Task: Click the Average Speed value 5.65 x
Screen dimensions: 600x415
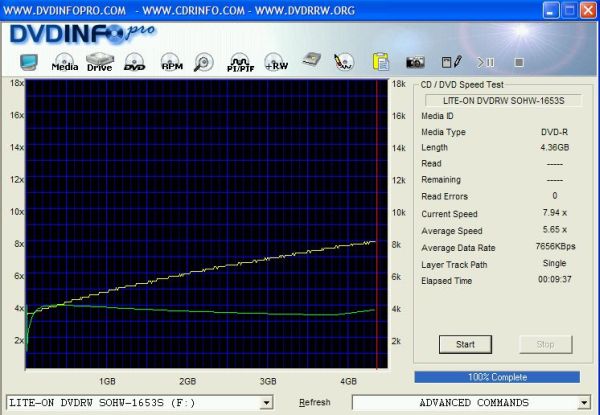Action: [555, 230]
